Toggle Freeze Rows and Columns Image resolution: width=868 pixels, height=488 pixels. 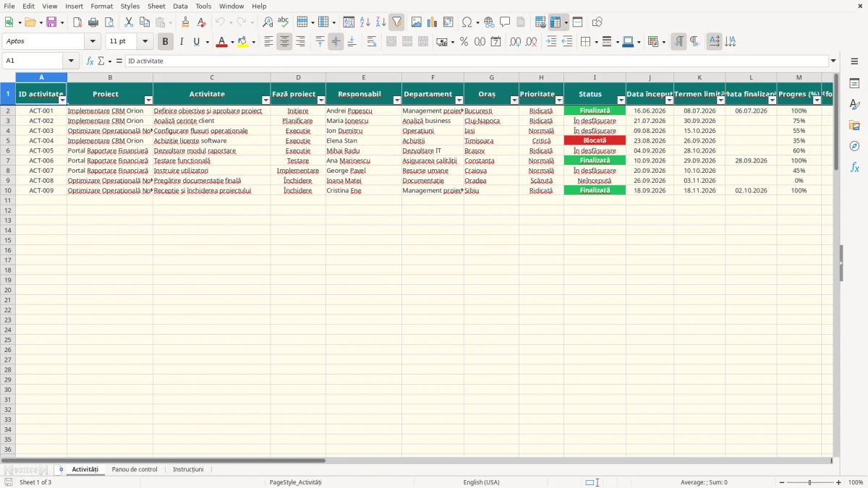(x=556, y=22)
